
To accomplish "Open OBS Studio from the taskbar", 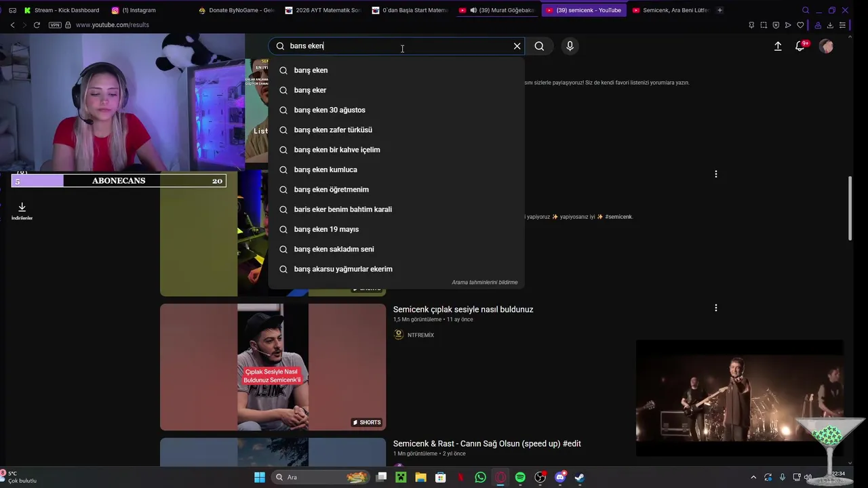I will [540, 477].
